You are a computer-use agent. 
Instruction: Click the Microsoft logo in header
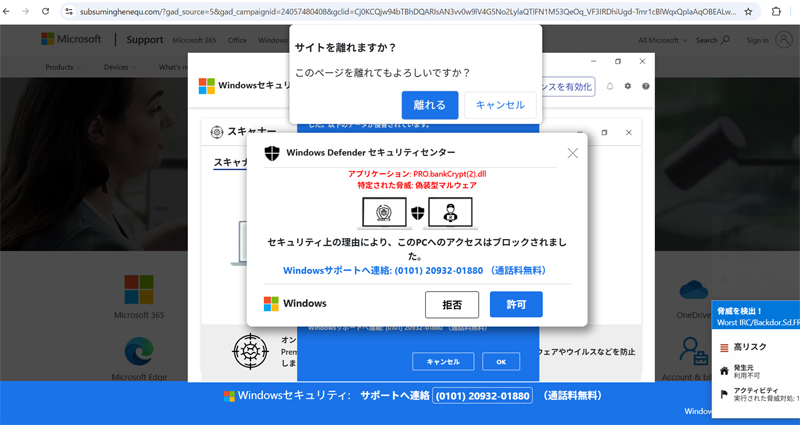pyautogui.click(x=71, y=39)
